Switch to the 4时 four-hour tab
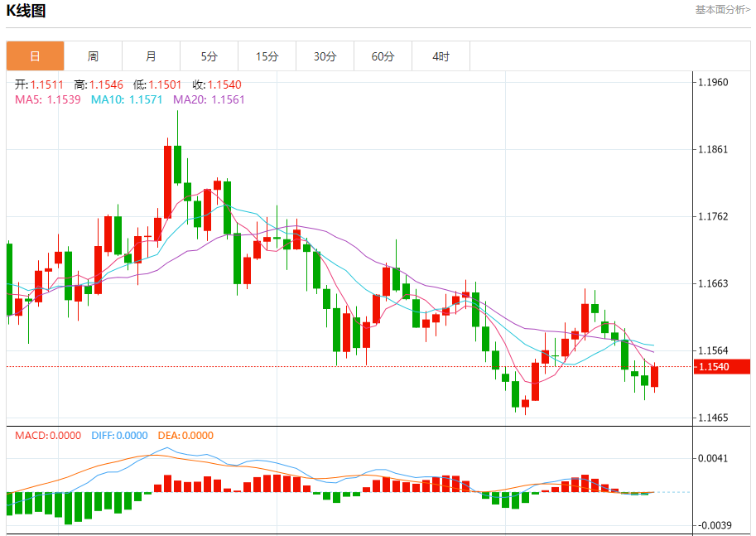Viewport: 756px width, 536px height. tap(441, 56)
